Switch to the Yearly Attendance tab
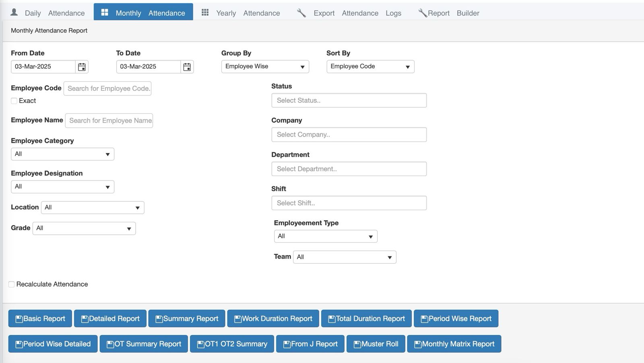Screen dimensions: 644x363 [x=241, y=13]
